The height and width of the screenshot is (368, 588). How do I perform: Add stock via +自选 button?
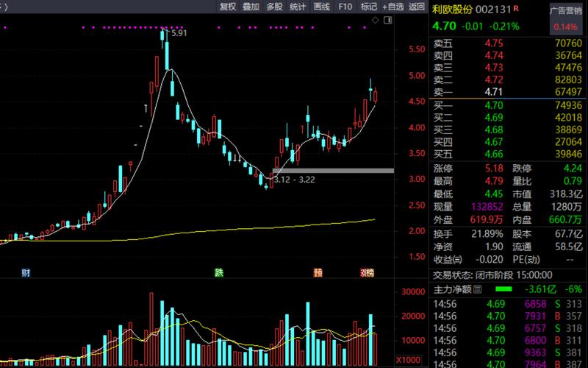click(392, 7)
